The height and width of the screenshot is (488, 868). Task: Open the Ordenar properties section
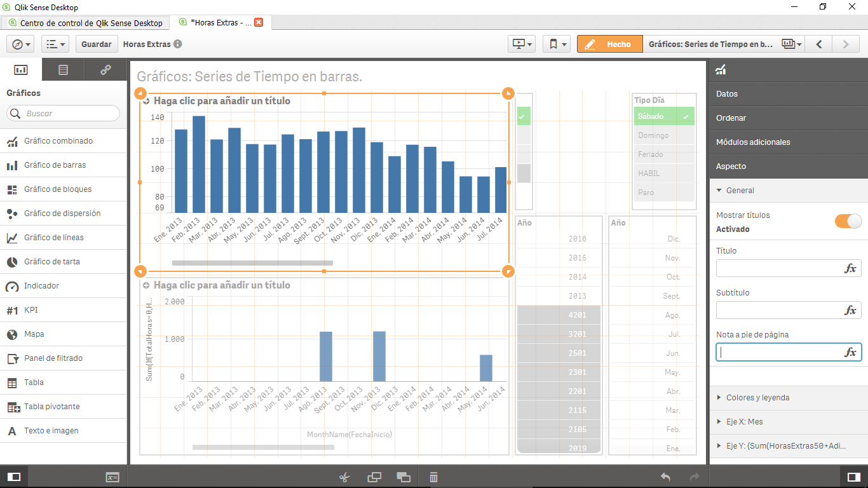[x=789, y=118]
